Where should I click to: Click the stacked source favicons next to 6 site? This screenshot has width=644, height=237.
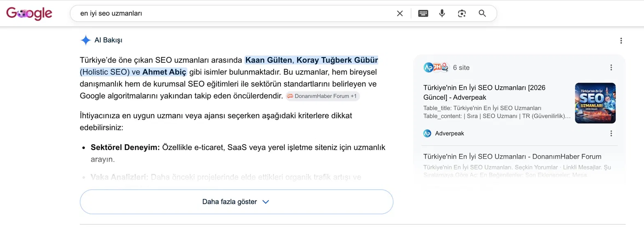tap(436, 67)
